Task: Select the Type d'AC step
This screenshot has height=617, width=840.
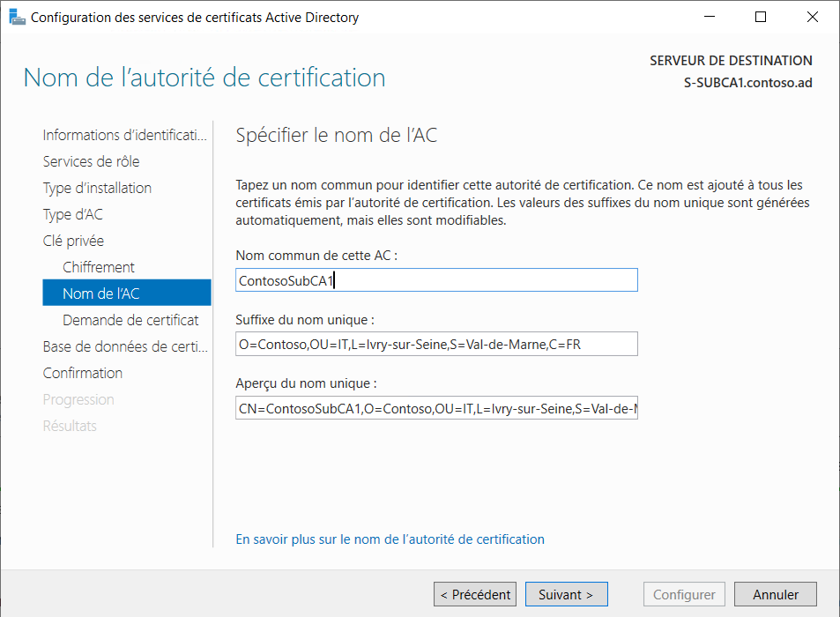Action: (73, 214)
